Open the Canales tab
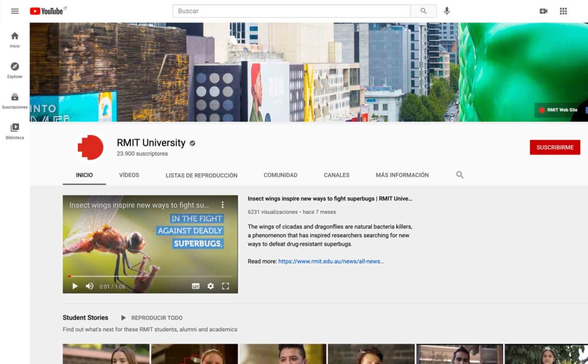The image size is (588, 364). click(x=336, y=175)
